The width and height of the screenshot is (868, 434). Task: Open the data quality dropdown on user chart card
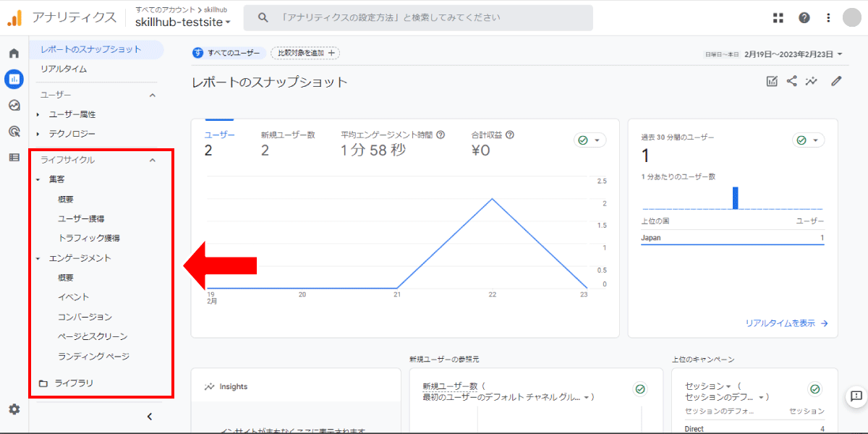pyautogui.click(x=590, y=140)
